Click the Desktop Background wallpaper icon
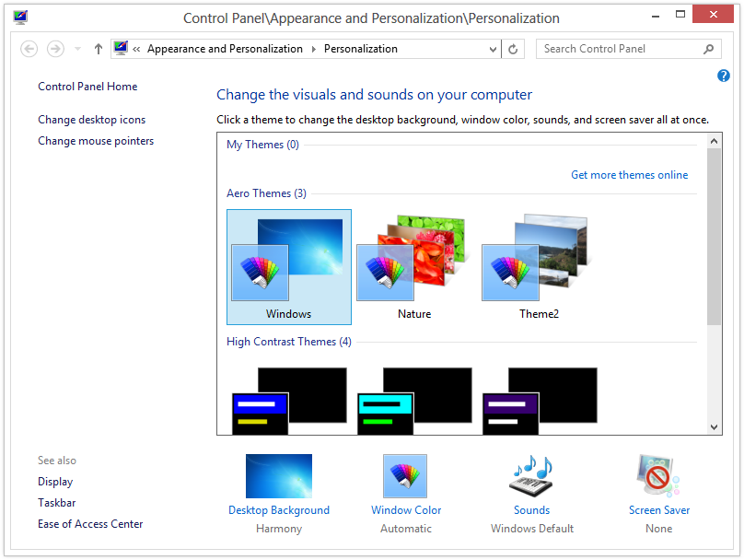Image resolution: width=744 pixels, height=560 pixels. [x=279, y=476]
